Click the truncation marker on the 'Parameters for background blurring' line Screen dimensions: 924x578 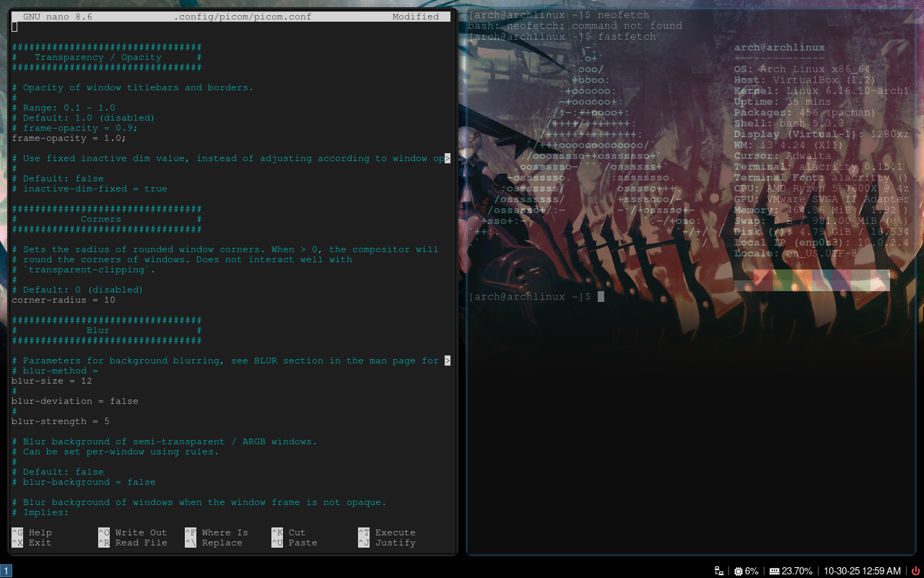[x=448, y=361]
